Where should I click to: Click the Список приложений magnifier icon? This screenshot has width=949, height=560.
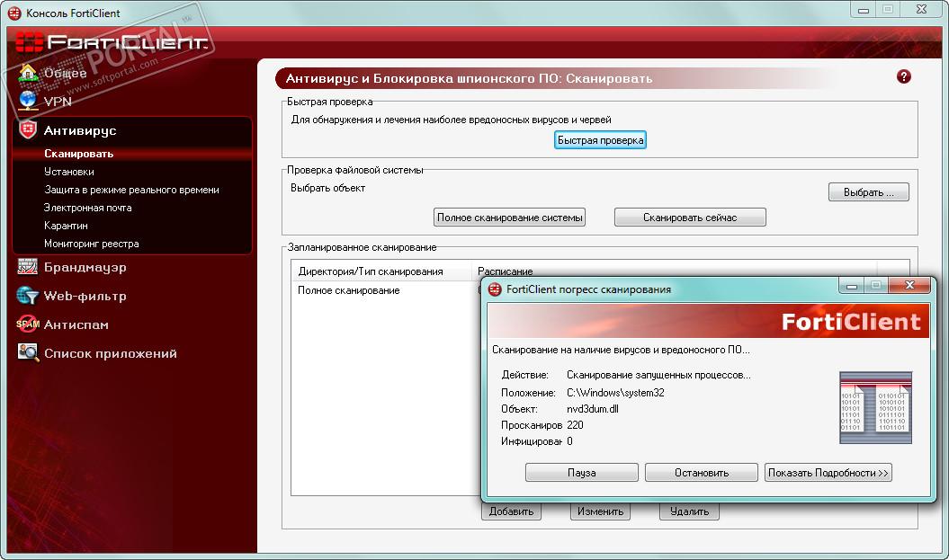(28, 352)
